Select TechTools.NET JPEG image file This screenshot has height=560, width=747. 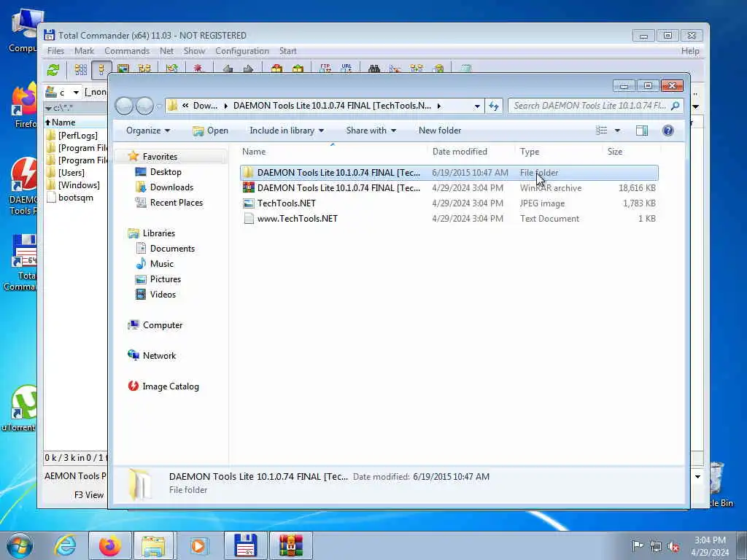(449, 203)
